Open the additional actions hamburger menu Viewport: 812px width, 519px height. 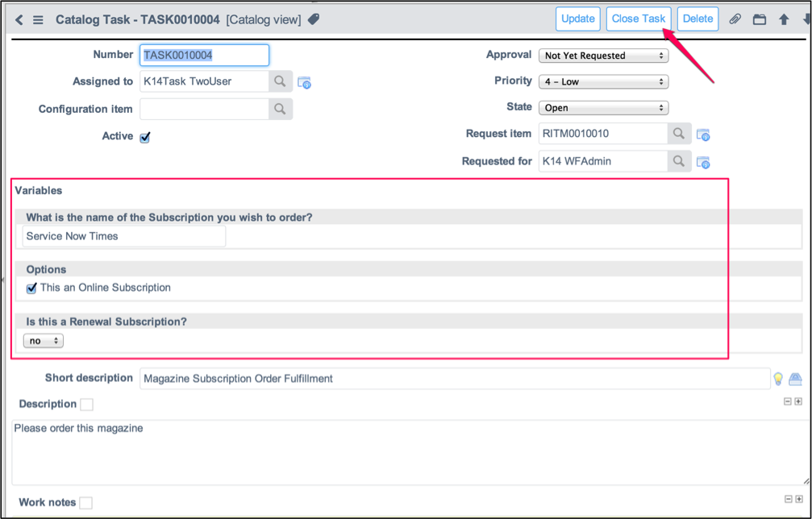point(37,18)
